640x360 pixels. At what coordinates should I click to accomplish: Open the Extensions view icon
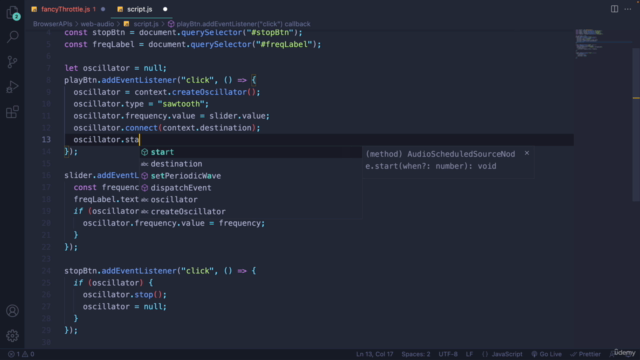[x=13, y=112]
